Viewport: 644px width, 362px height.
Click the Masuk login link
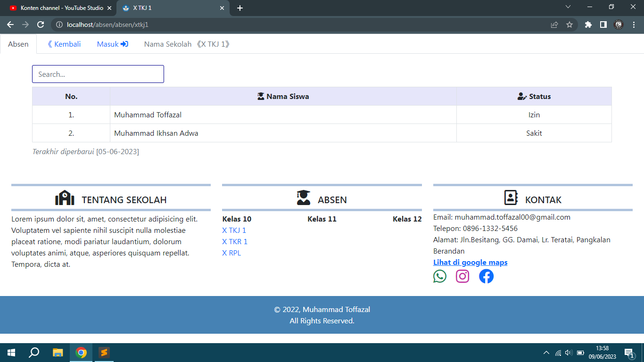click(112, 44)
